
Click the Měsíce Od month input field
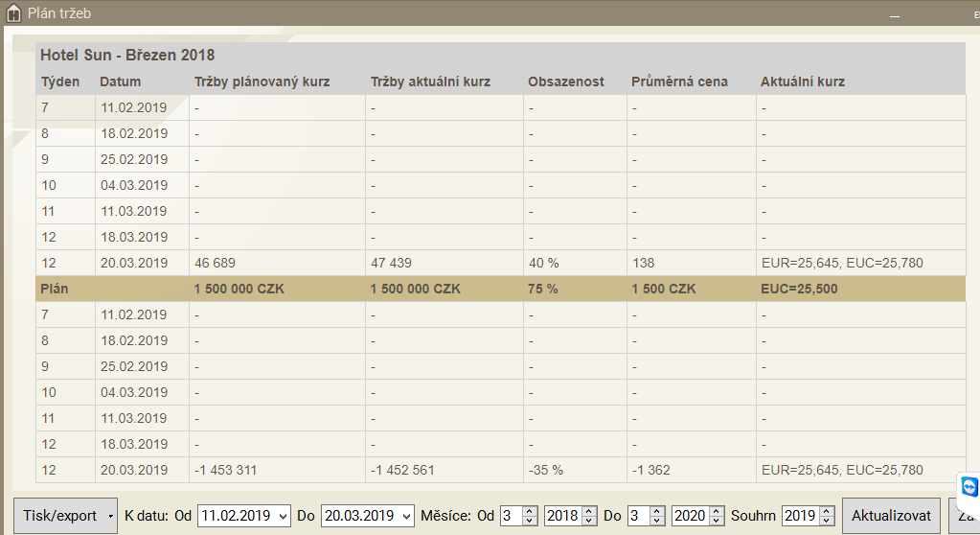pyautogui.click(x=510, y=516)
